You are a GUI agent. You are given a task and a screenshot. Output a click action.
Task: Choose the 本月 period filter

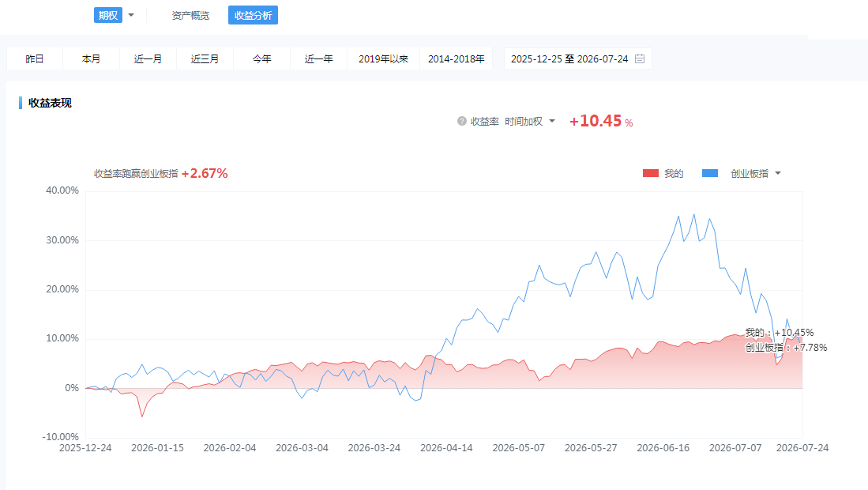click(x=91, y=58)
